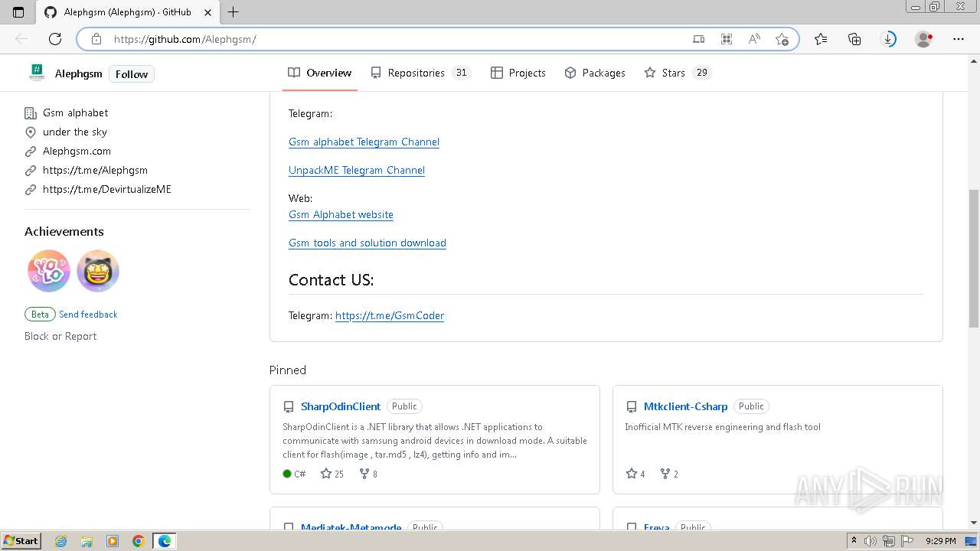980x551 pixels.
Task: Open the https://t.me/GsmCoder contact link
Action: 390,315
